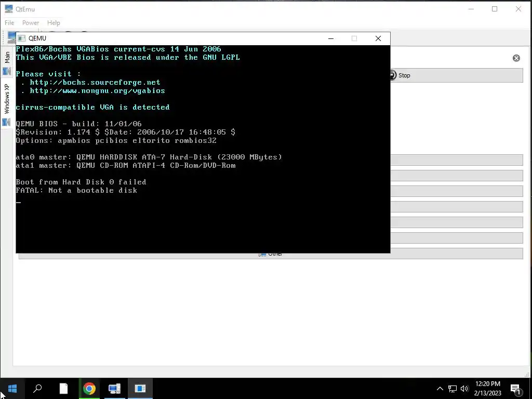532x399 pixels.
Task: Minimize the QEMU console window
Action: pos(331,38)
